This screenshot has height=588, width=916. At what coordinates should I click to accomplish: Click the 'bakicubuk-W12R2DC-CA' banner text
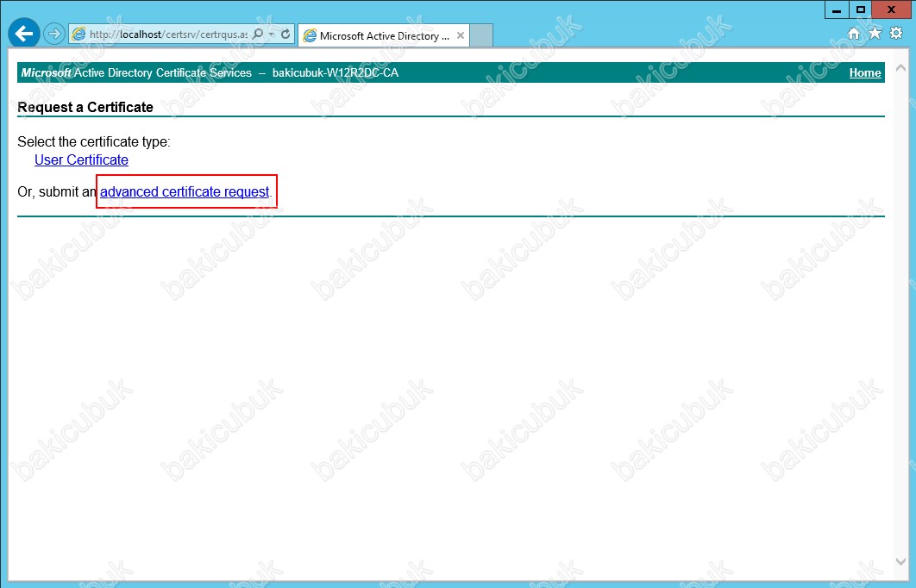[336, 73]
